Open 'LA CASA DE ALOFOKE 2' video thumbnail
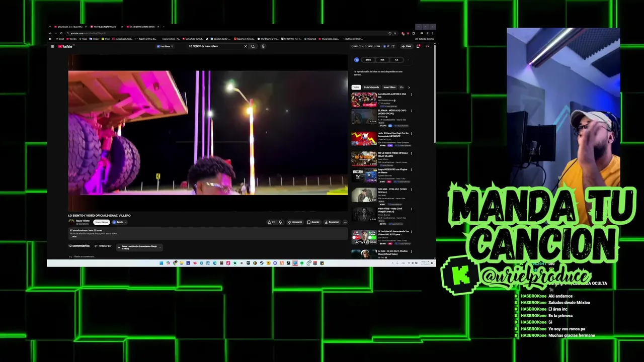The width and height of the screenshot is (644, 362). (x=364, y=100)
